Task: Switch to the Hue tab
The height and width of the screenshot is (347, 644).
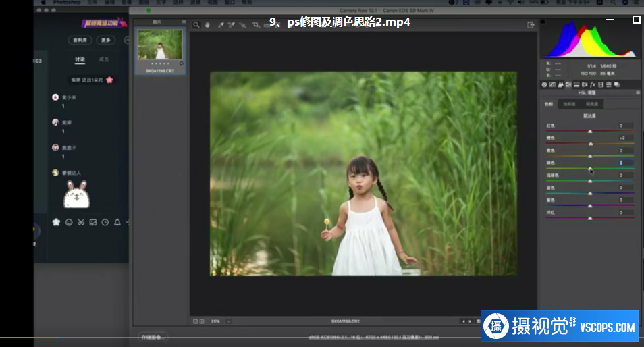Action: tap(549, 104)
